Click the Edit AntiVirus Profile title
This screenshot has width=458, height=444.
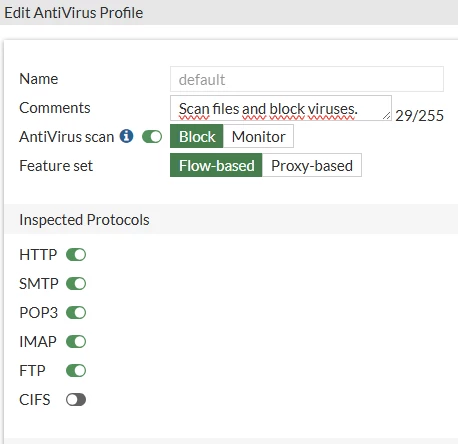coord(74,13)
